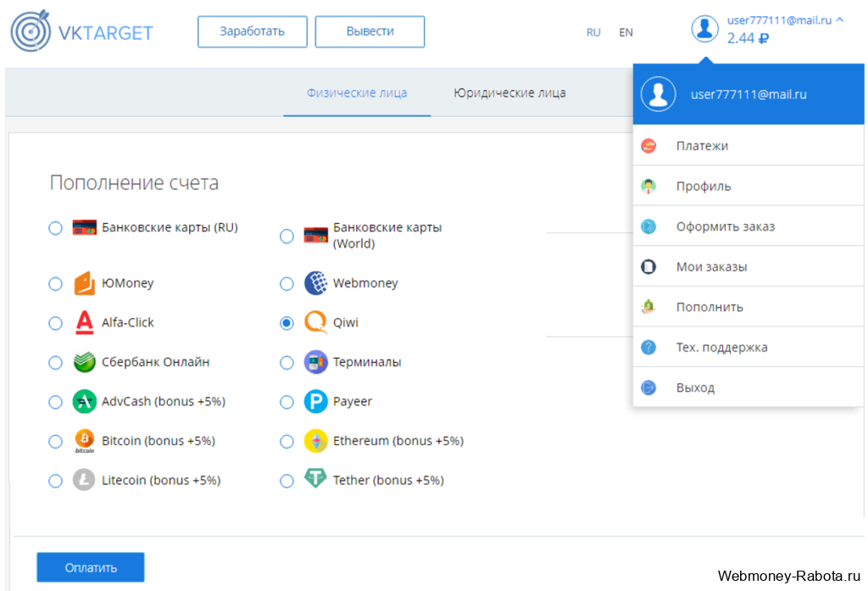Click the Тех. поддержка question mark icon
This screenshot has width=868, height=591.
648,348
